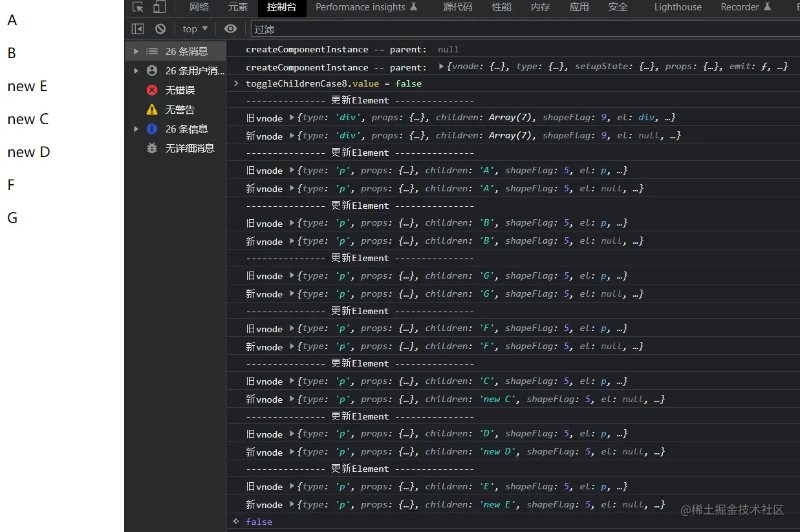Switch to the 元素 tab
The width and height of the screenshot is (800, 532).
pyautogui.click(x=238, y=7)
